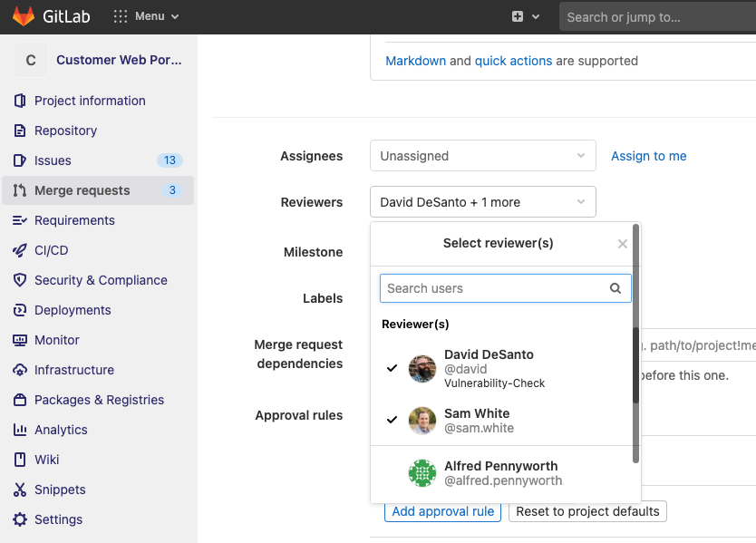
Task: Go to Merge requests in sidebar
Action: point(82,190)
